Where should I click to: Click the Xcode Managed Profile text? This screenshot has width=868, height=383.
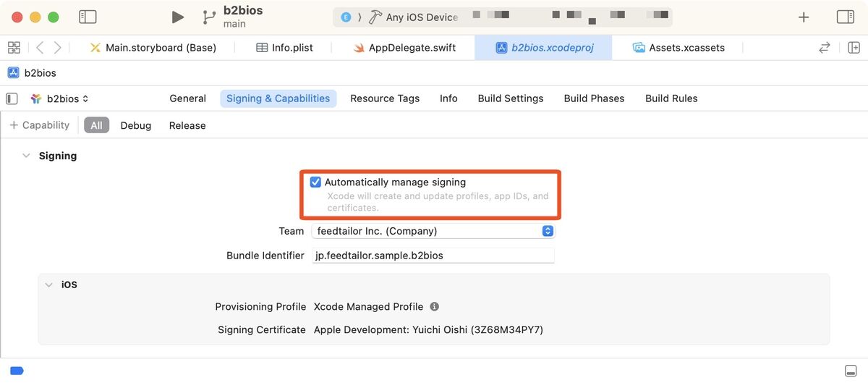click(x=368, y=306)
